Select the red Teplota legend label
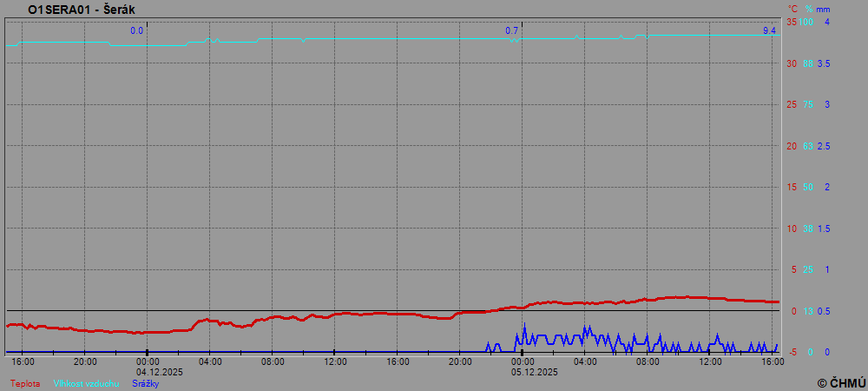The image size is (868, 391). [25, 383]
